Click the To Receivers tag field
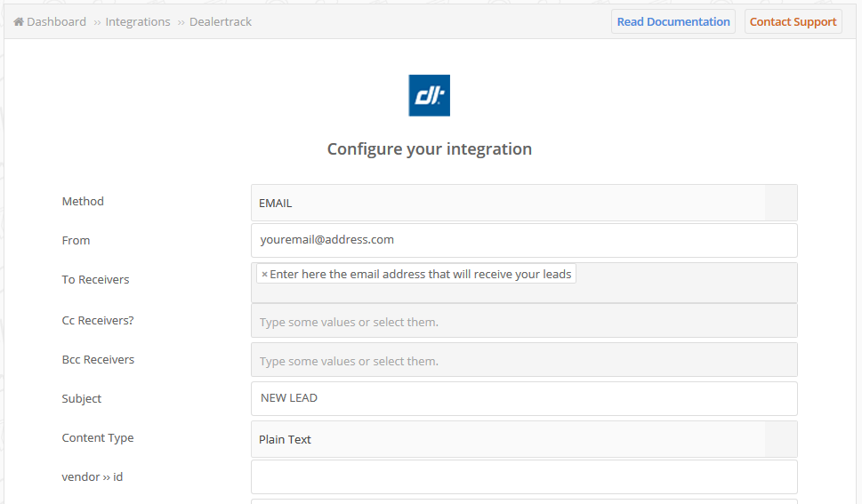Image resolution: width=862 pixels, height=504 pixels. pos(525,283)
